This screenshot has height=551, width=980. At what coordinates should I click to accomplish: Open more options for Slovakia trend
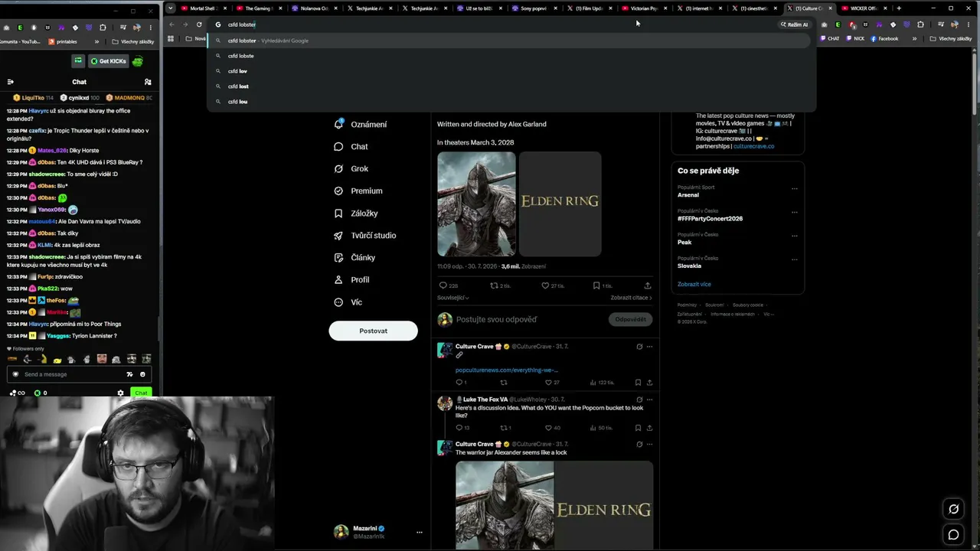point(794,259)
